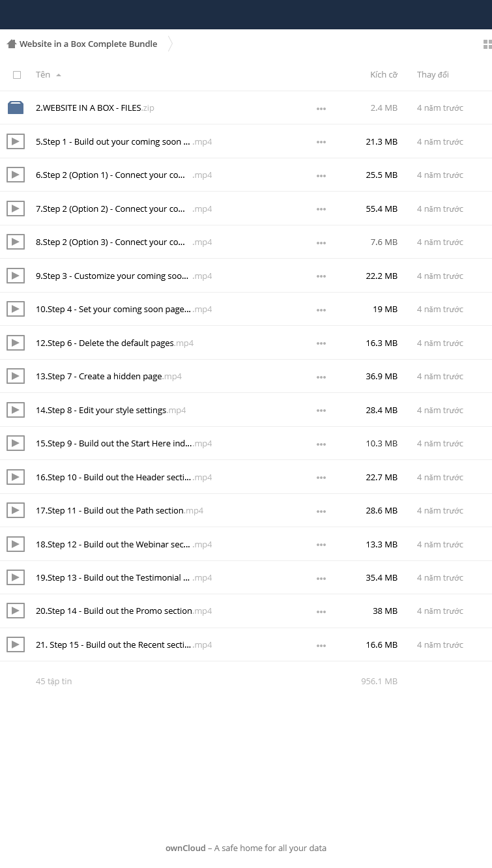Open 14.Step 8 - Edit your style settings.mp4
492x868 pixels.
[111, 410]
